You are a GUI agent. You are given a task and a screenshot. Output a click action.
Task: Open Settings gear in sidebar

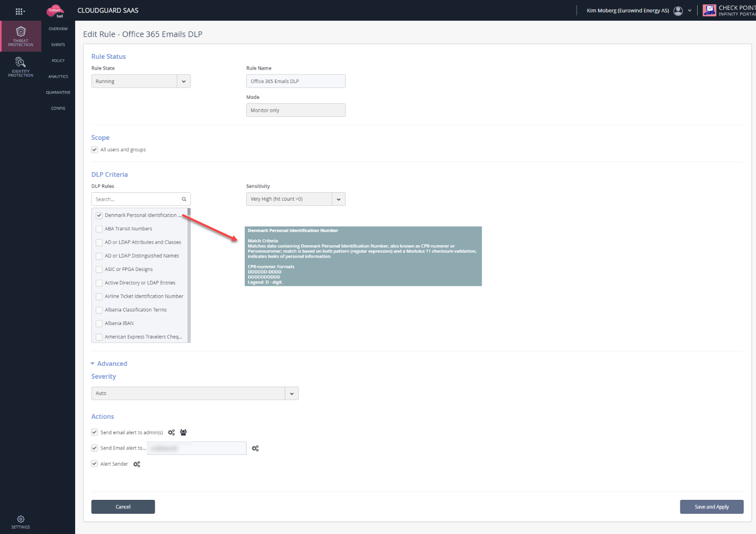(21, 522)
